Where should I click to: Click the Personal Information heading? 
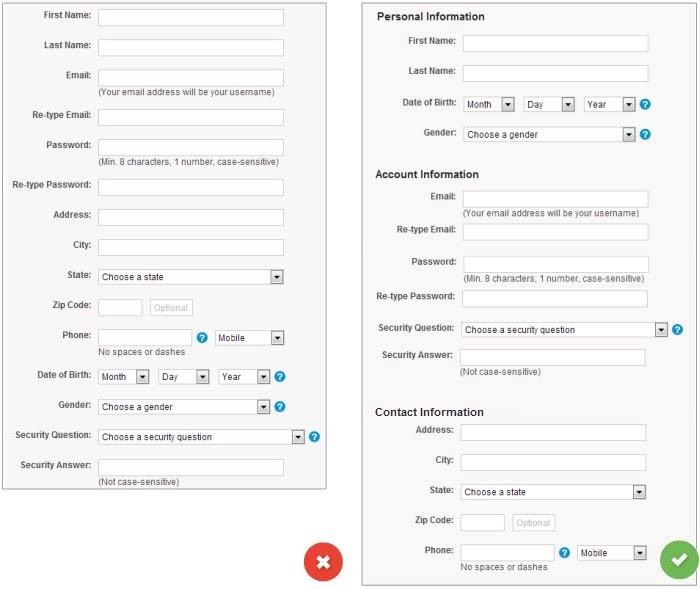click(430, 17)
